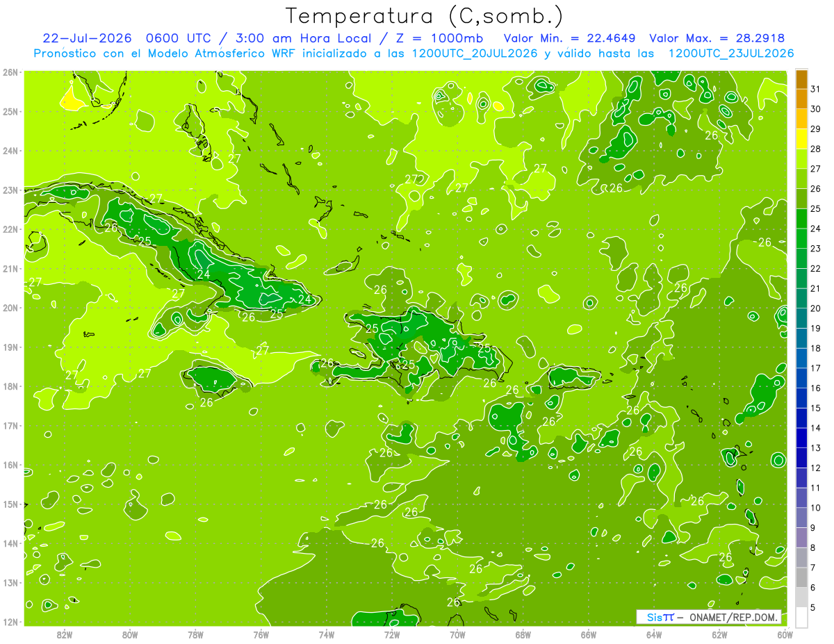Click the 78W longitude axis label
The width and height of the screenshot is (834, 644).
(195, 634)
